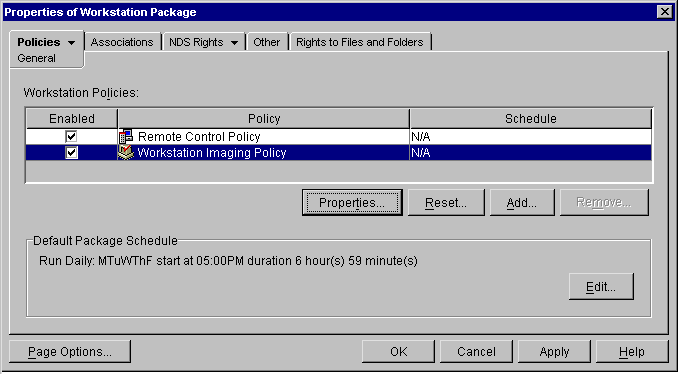Click the Workstation Imaging Policy icon
The width and height of the screenshot is (678, 374).
point(126,153)
